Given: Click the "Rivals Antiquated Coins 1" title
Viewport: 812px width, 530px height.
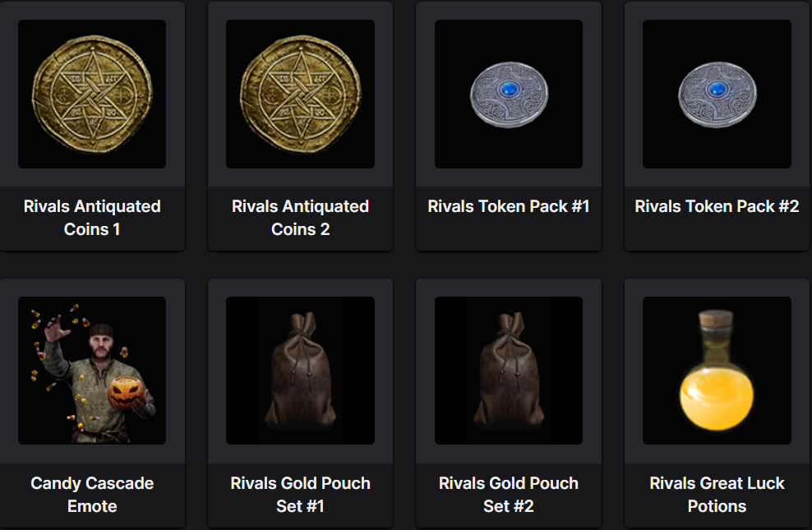Looking at the screenshot, I should point(92,218).
